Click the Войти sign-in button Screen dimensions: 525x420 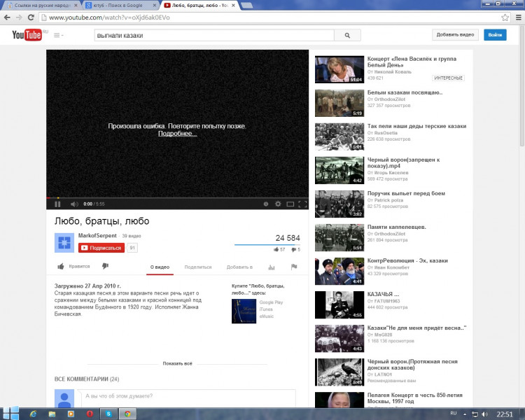(x=495, y=35)
